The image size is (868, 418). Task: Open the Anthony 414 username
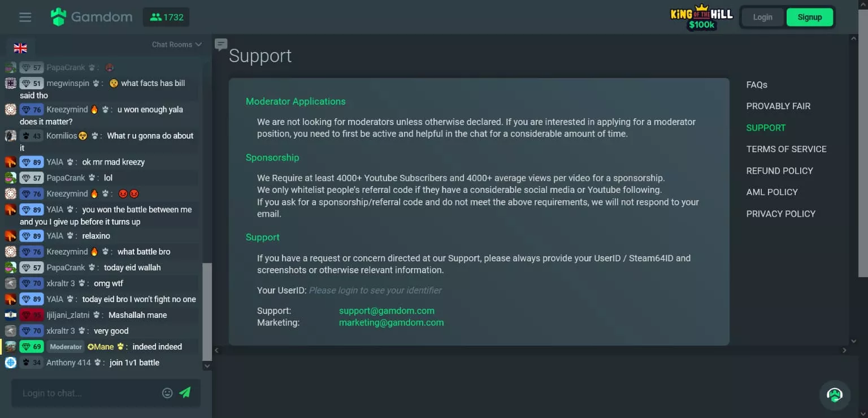coord(68,363)
